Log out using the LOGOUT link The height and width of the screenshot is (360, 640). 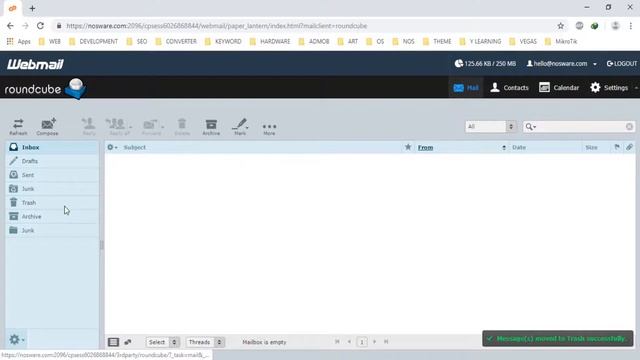(x=622, y=64)
